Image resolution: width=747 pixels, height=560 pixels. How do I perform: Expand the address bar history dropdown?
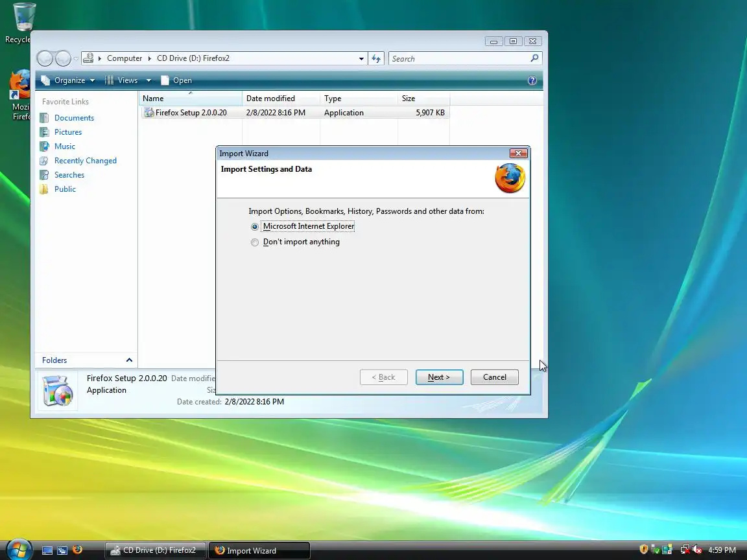coord(361,58)
